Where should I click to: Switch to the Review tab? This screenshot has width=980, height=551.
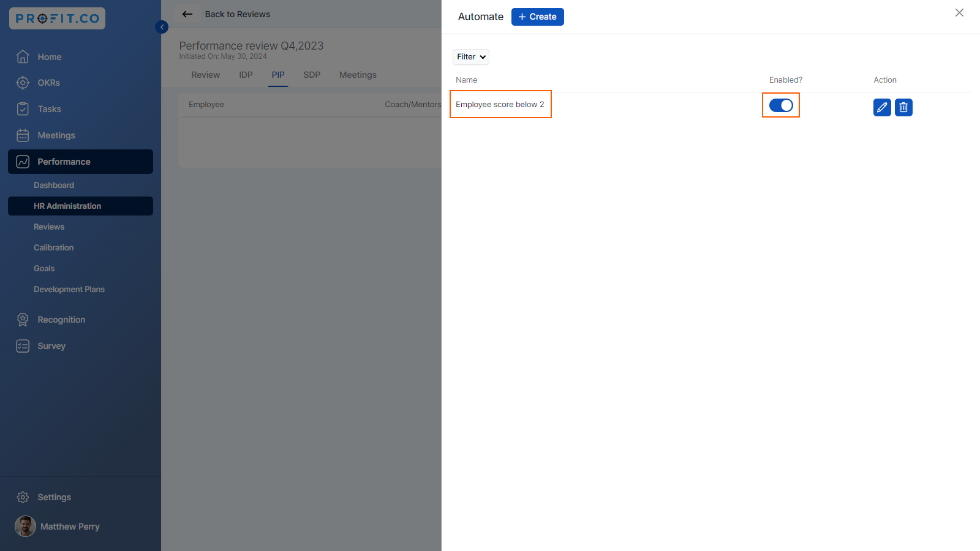click(x=206, y=75)
